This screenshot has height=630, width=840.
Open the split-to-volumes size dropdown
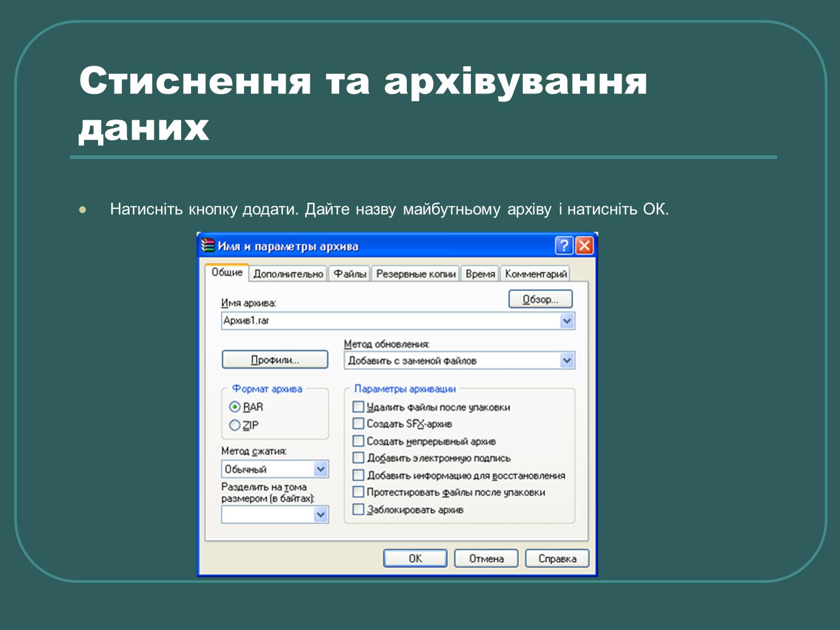275,515
